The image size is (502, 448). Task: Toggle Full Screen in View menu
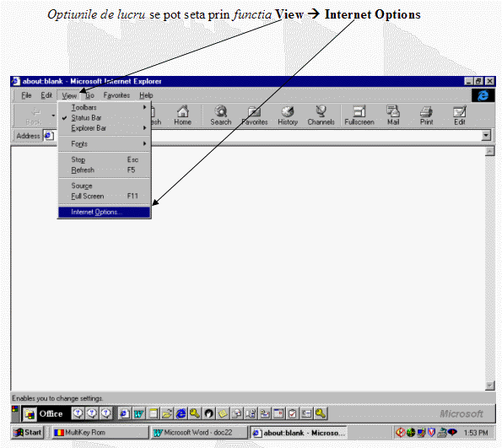[104, 196]
